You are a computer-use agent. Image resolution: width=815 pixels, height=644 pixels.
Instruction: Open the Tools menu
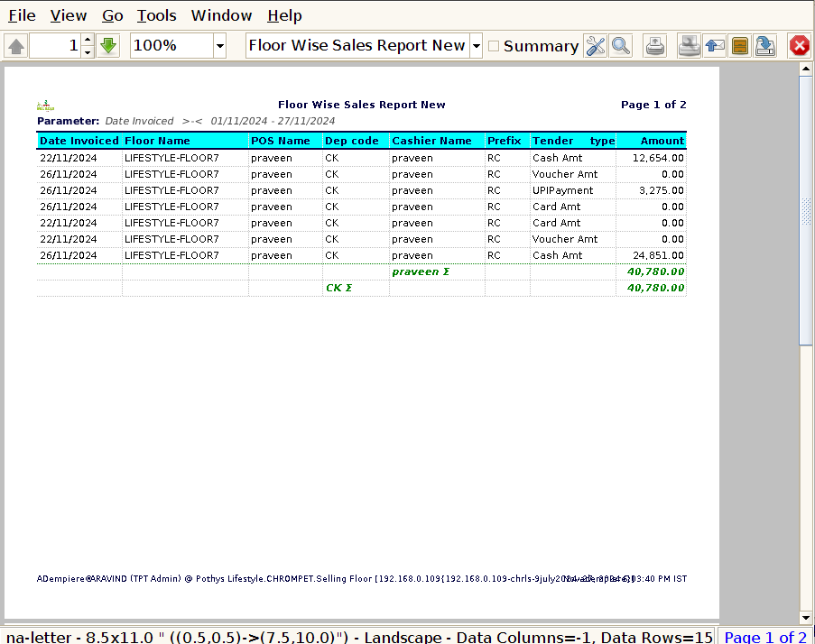(x=156, y=15)
